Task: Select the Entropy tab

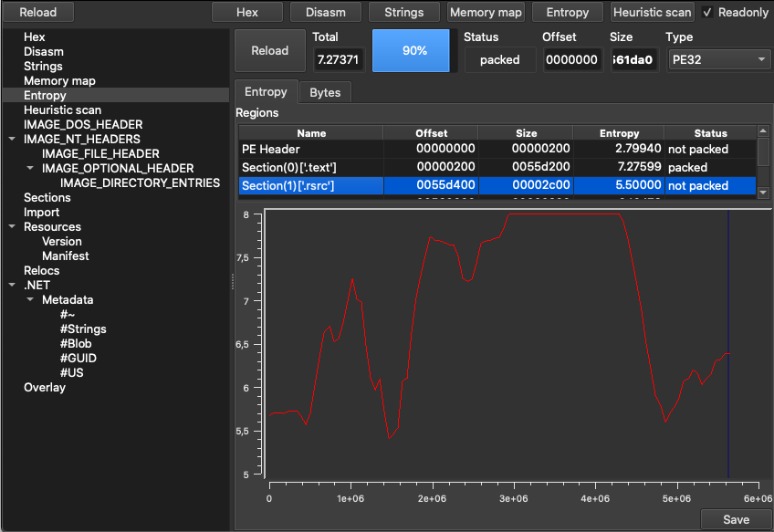Action: point(266,92)
